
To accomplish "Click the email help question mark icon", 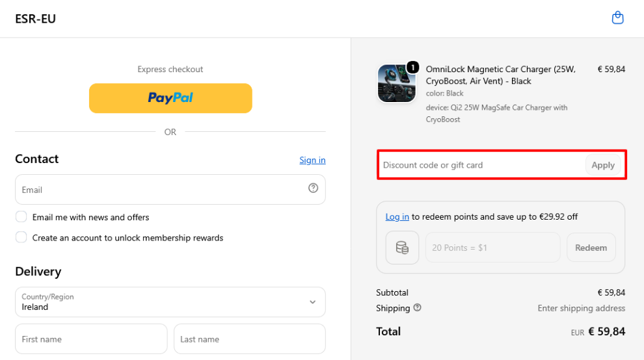I will (313, 188).
